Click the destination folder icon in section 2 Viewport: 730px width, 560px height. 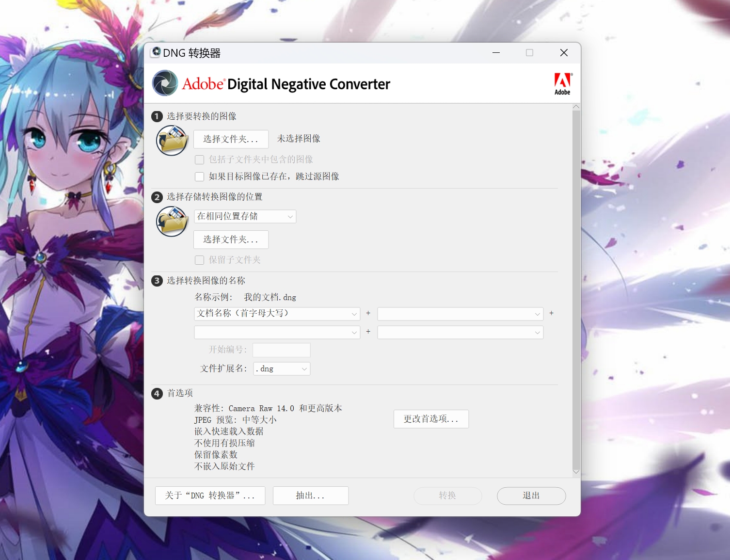tap(172, 221)
